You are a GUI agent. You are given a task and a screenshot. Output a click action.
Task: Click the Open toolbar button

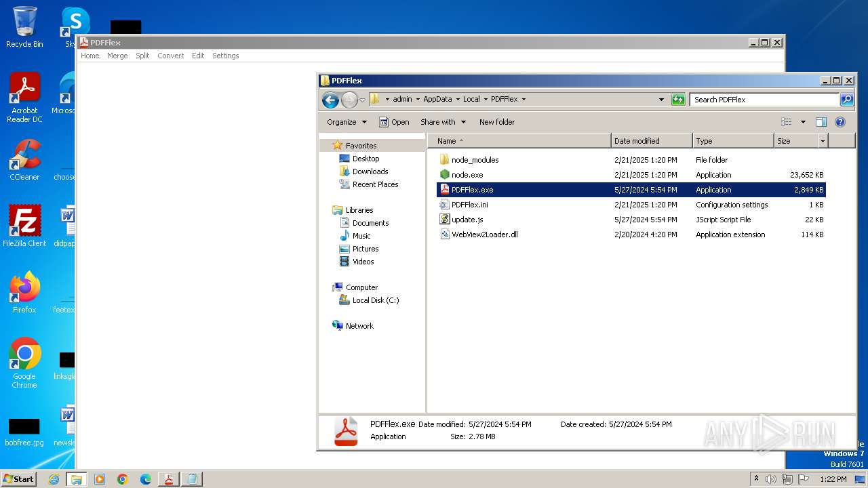[x=394, y=122]
